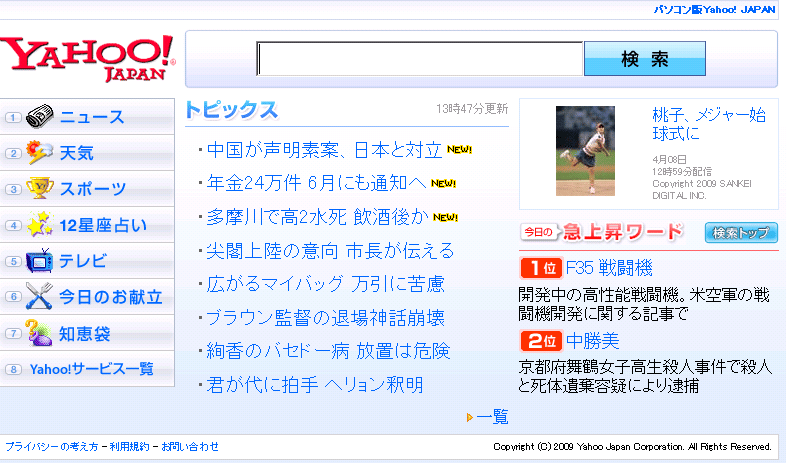Open headline 君が代に拍手 ヘリョン釈明
Image resolution: width=786 pixels, height=463 pixels.
(x=315, y=385)
